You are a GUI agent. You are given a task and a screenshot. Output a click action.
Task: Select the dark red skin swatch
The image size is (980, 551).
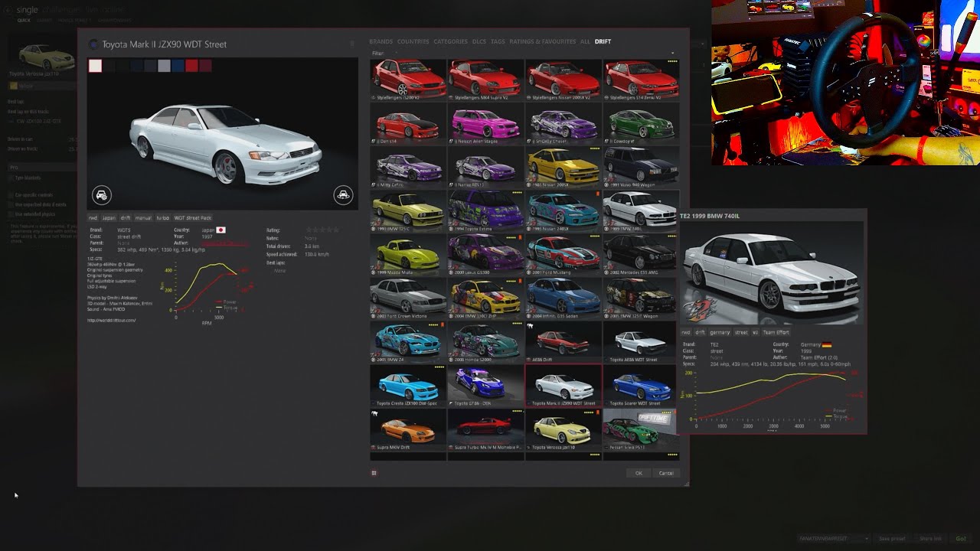[205, 66]
